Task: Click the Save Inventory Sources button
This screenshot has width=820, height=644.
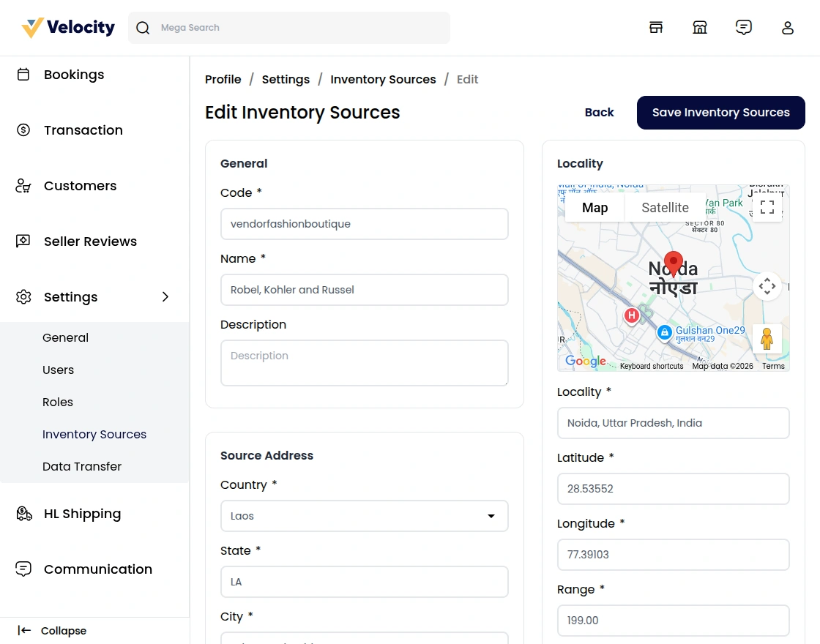Action: [x=720, y=112]
